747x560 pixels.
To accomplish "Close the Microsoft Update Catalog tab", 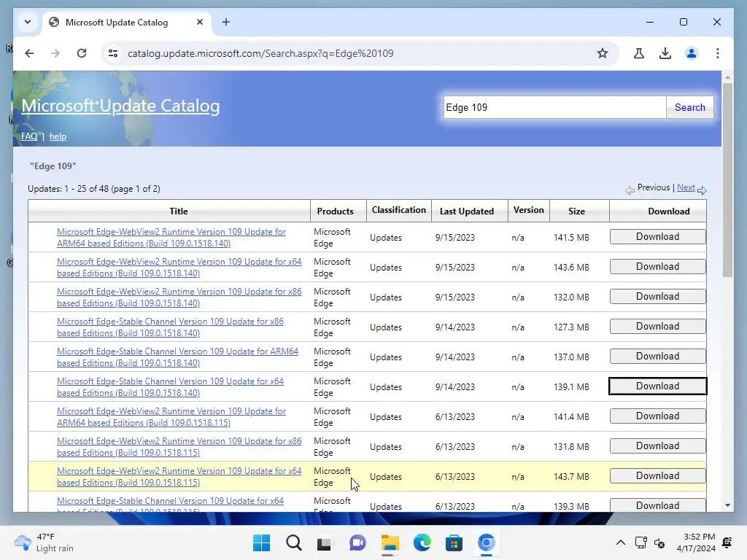I will coord(200,22).
